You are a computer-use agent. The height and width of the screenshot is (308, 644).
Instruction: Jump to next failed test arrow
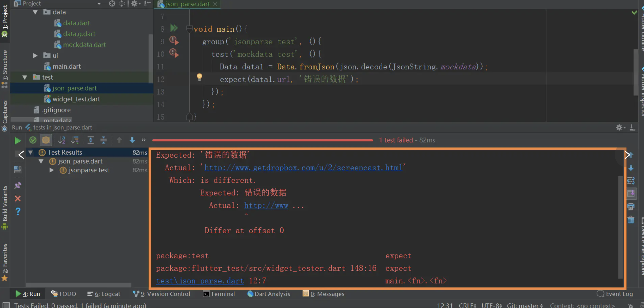click(x=132, y=140)
